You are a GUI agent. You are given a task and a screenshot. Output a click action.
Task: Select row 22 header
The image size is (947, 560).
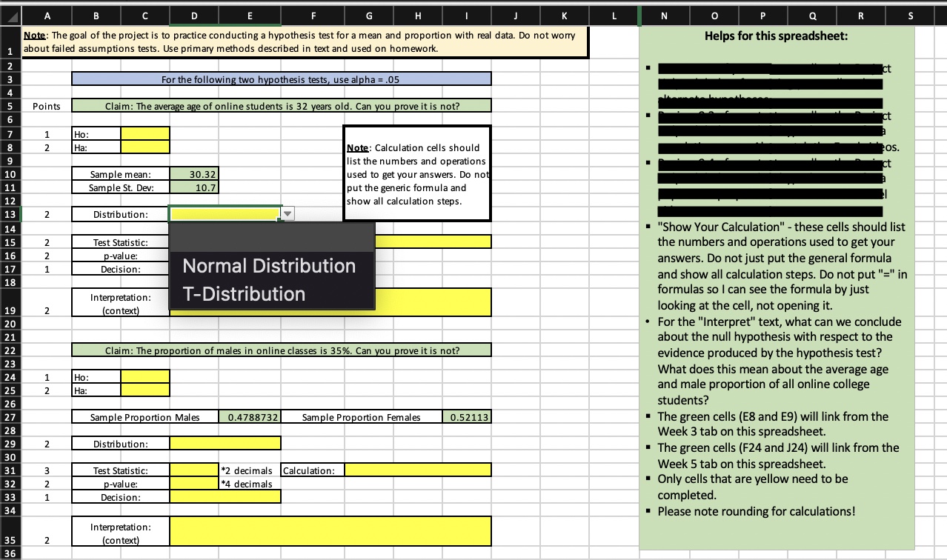point(10,350)
